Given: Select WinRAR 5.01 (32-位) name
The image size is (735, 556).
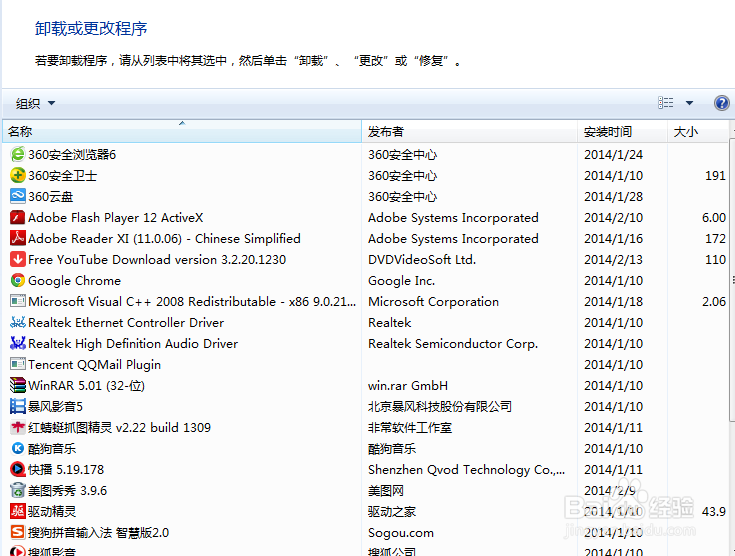Looking at the screenshot, I should coord(86,386).
